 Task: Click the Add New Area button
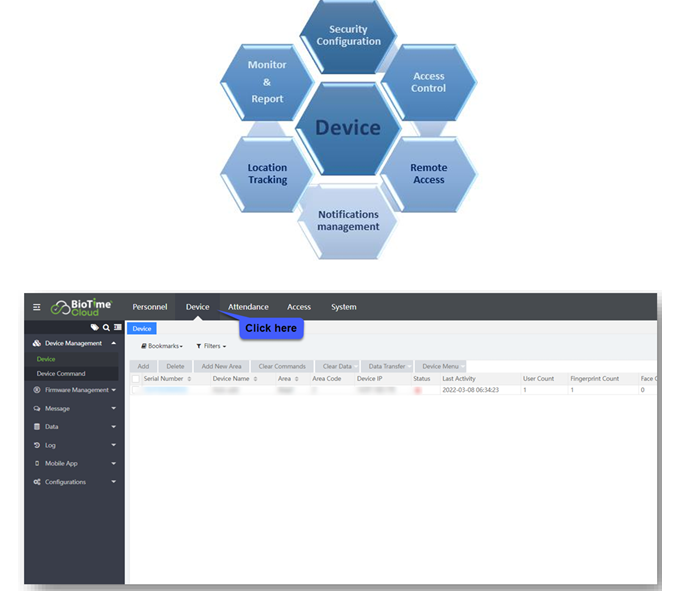(221, 367)
